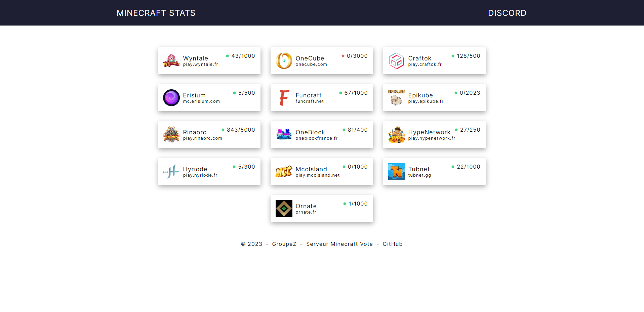644x312 pixels.
Task: Click the MccIsland MCC logo
Action: pyautogui.click(x=284, y=172)
